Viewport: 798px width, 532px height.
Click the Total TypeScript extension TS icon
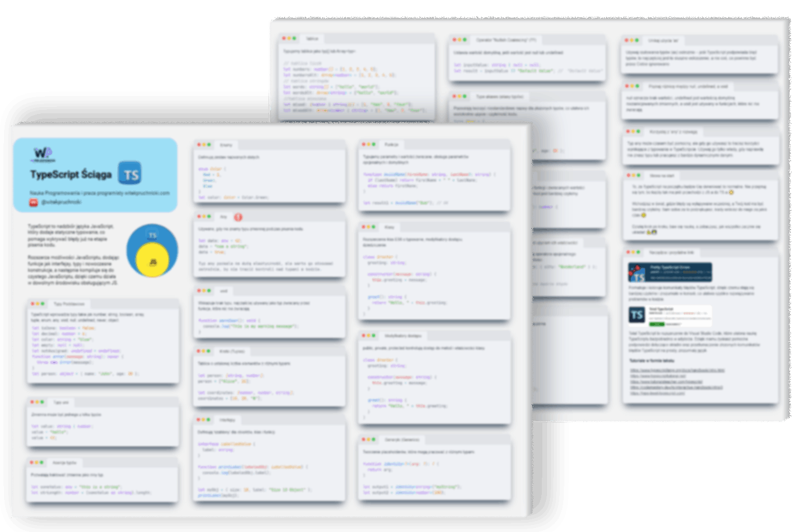coord(637,315)
